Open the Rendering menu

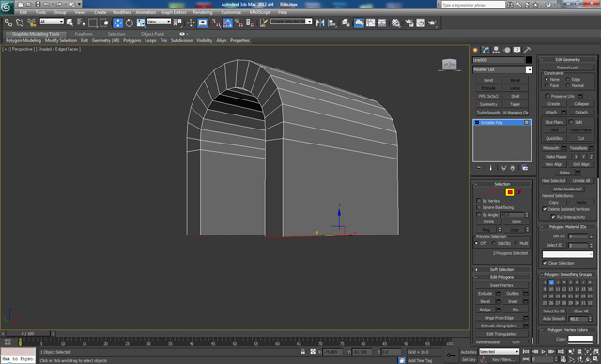[x=203, y=12]
